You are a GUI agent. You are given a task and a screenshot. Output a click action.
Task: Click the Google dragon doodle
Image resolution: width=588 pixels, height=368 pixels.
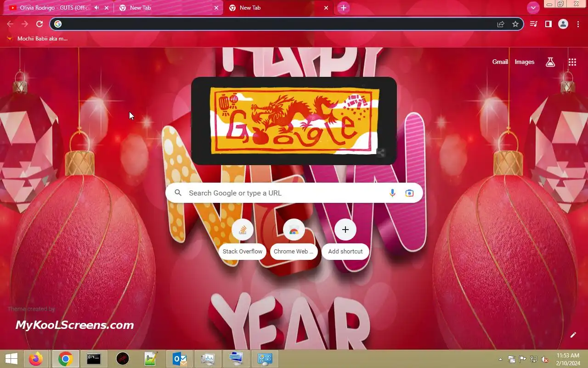294,121
